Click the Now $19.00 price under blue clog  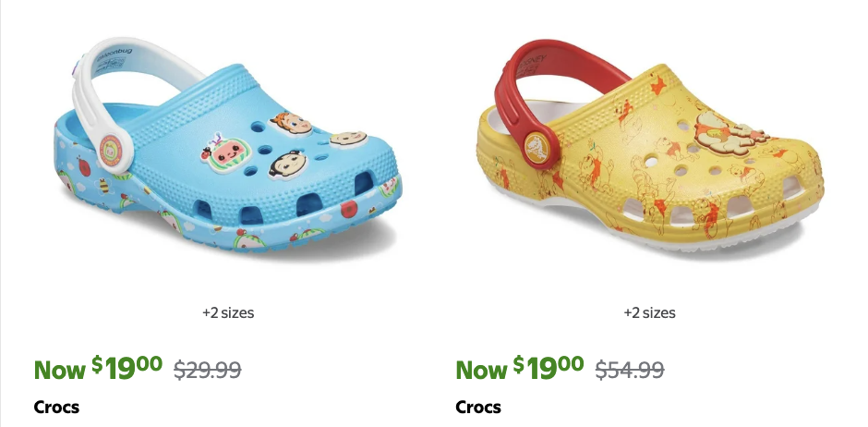pyautogui.click(x=98, y=369)
